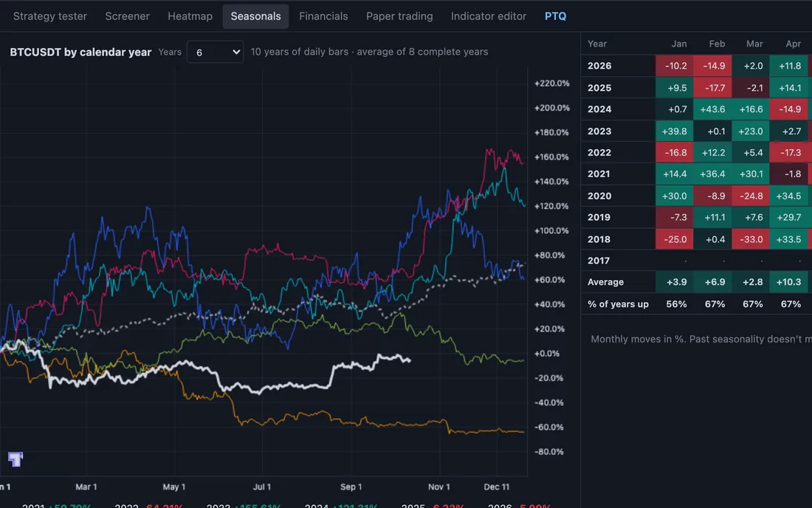The width and height of the screenshot is (812, 508).
Task: Select the 2025 row label
Action: tap(599, 88)
